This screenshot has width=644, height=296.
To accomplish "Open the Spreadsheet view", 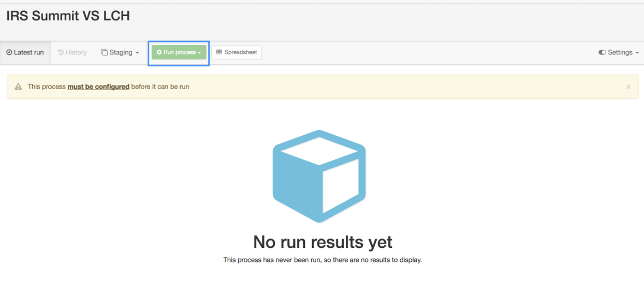I will [237, 52].
